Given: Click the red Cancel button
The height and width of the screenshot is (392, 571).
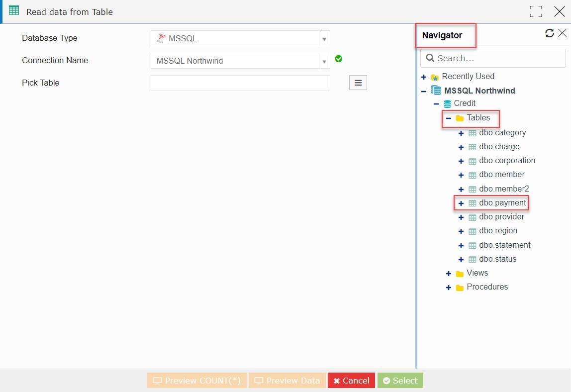Looking at the screenshot, I should pyautogui.click(x=352, y=381).
